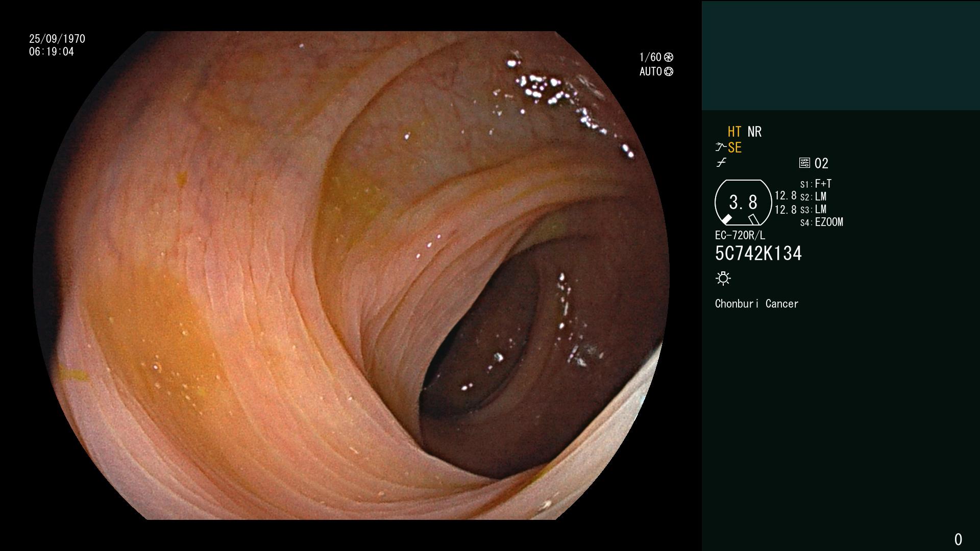Click the structure enhancement icon beside SE
Image resolution: width=980 pixels, height=551 pixels.
pos(721,147)
